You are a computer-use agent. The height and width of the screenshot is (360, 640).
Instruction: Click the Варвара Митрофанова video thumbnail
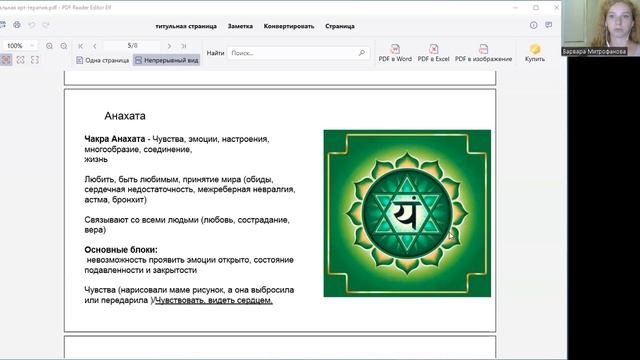[x=600, y=28]
